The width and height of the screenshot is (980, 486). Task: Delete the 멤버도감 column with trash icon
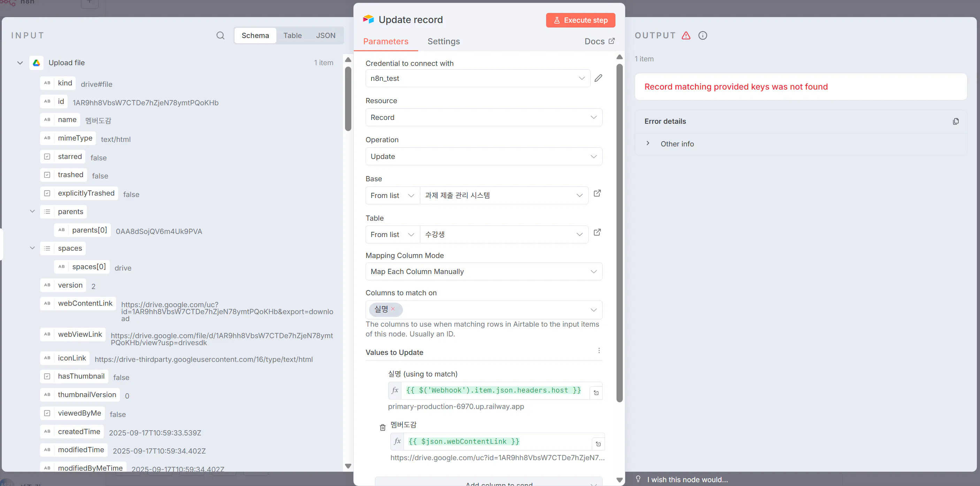click(x=382, y=427)
